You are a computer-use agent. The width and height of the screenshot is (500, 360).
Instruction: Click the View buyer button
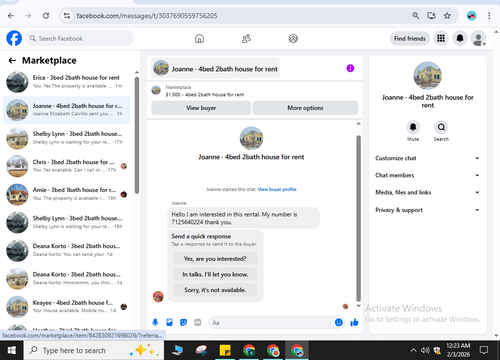(x=201, y=108)
